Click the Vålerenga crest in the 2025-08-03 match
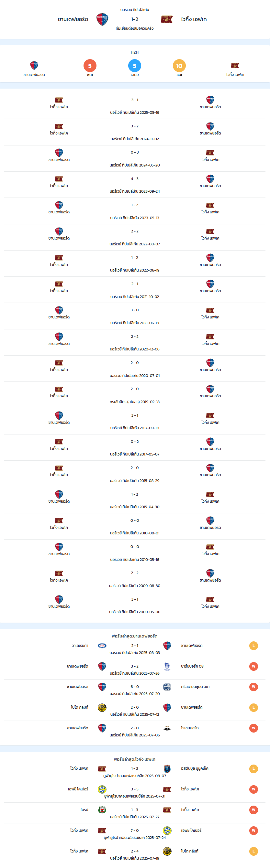The height and width of the screenshot is (868, 270). tap(102, 646)
